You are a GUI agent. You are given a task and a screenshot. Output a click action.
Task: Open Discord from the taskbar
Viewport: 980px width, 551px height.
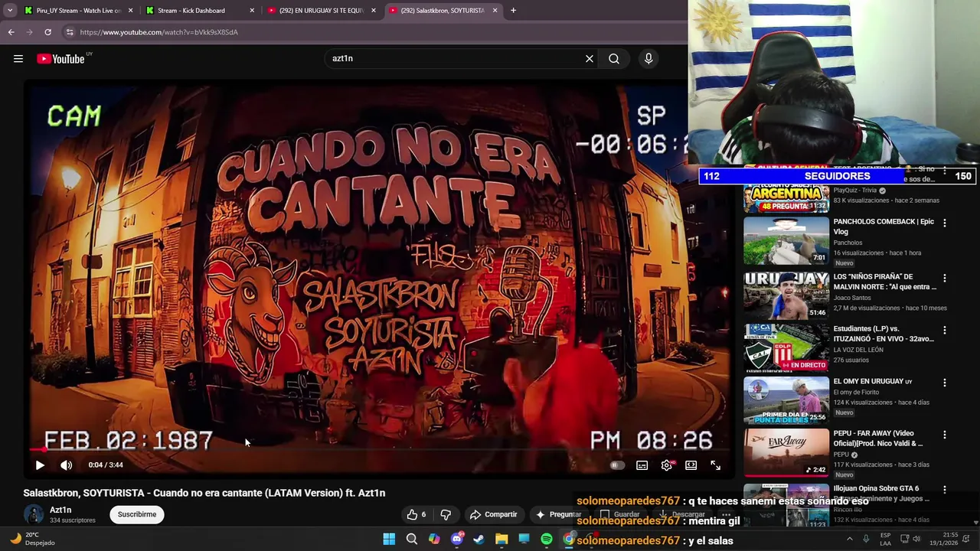457,540
